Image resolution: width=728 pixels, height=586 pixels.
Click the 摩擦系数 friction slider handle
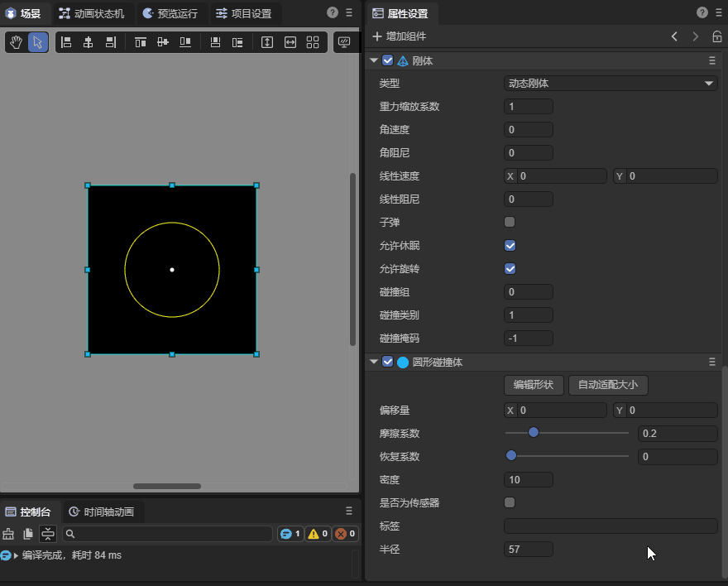point(534,432)
